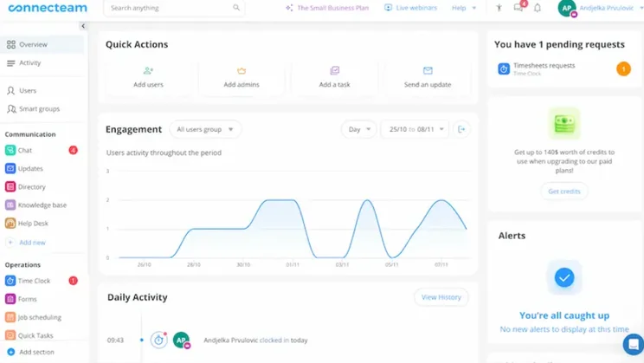Click the Timesheets requests clock icon
The height and width of the screenshot is (363, 644).
504,68
